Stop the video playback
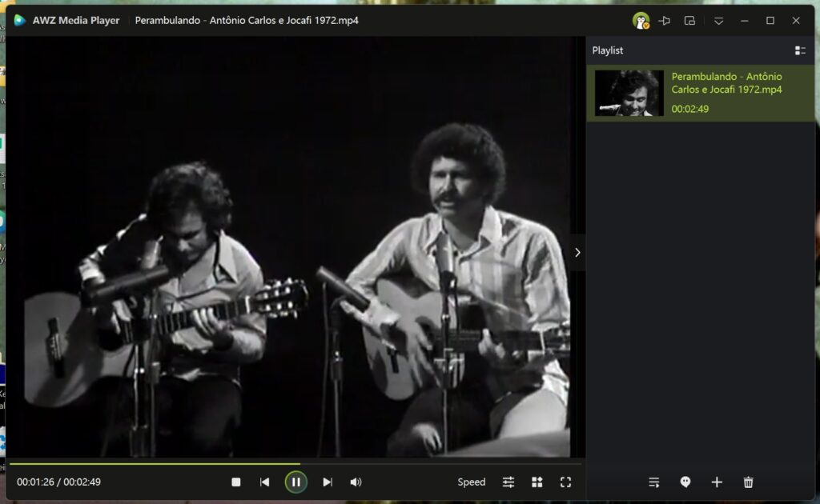Viewport: 820px width, 504px height. tap(236, 482)
